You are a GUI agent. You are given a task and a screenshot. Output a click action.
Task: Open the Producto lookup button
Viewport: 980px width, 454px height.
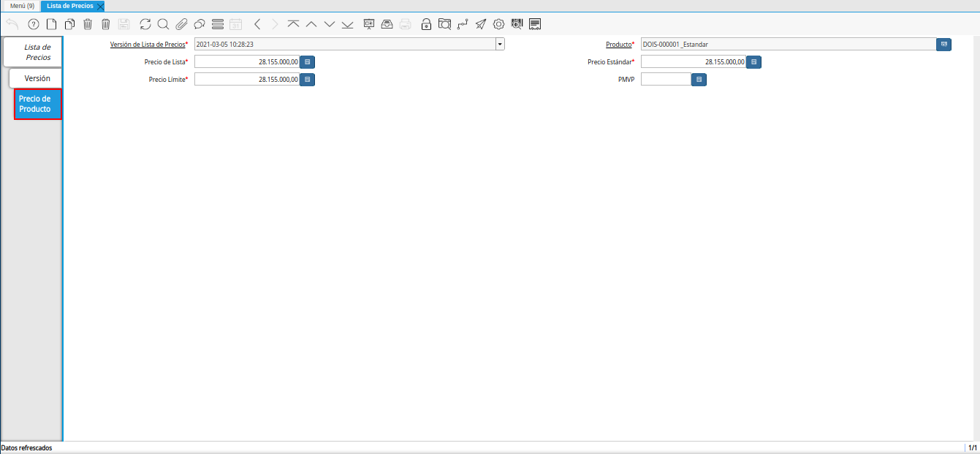point(943,45)
